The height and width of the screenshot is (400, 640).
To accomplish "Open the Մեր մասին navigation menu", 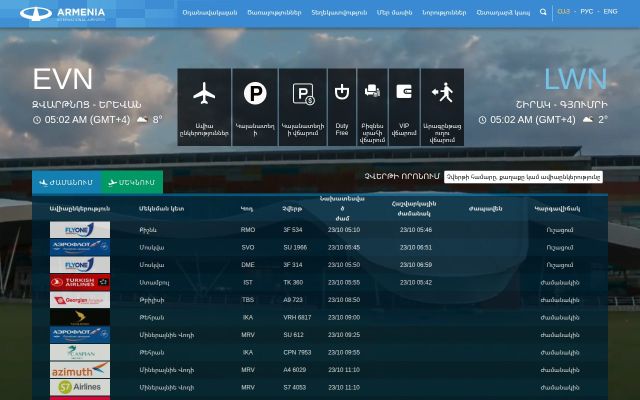I will pyautogui.click(x=394, y=13).
